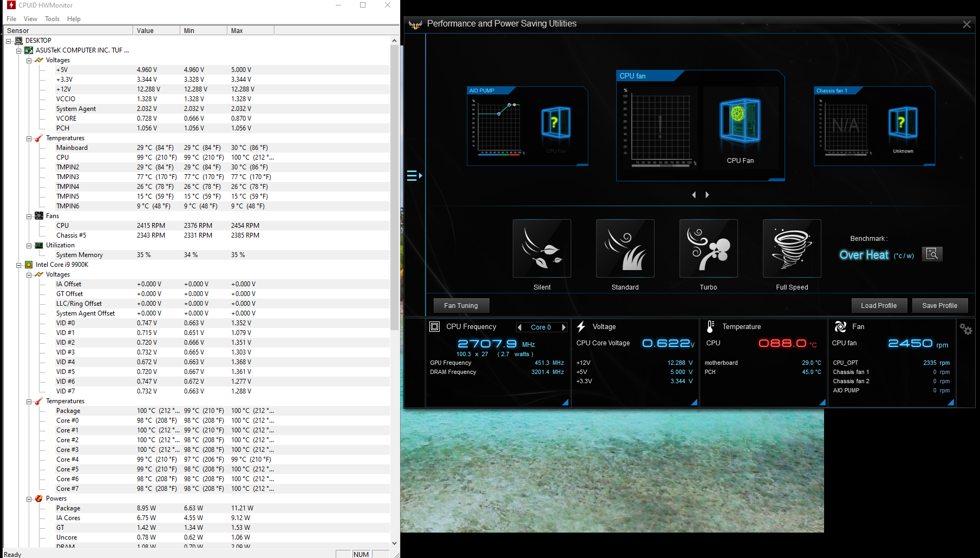Collapse the ASUSTeK COMPUTER INC. node
Screen dimensions: 980x558
pos(18,50)
